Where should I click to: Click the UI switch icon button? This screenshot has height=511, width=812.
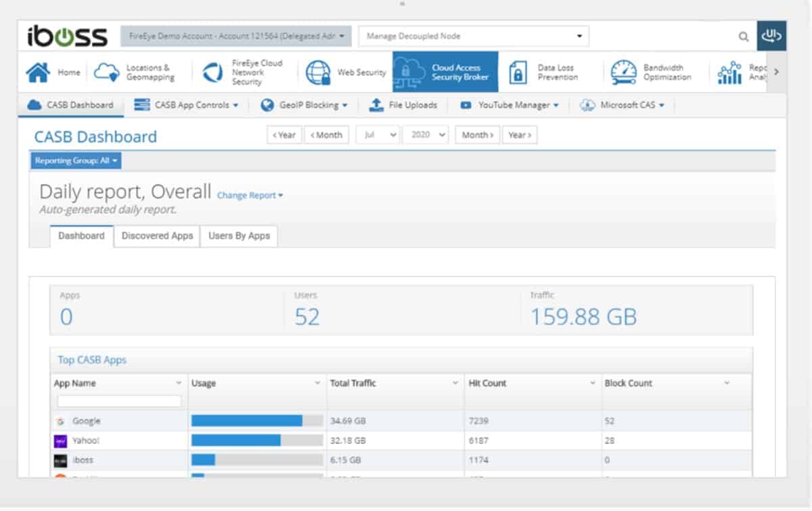tap(771, 36)
